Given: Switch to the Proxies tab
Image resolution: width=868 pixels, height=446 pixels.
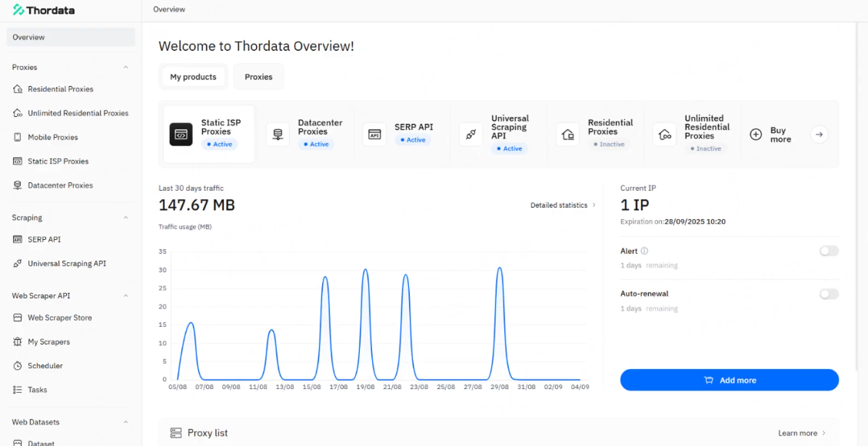Looking at the screenshot, I should tap(258, 77).
